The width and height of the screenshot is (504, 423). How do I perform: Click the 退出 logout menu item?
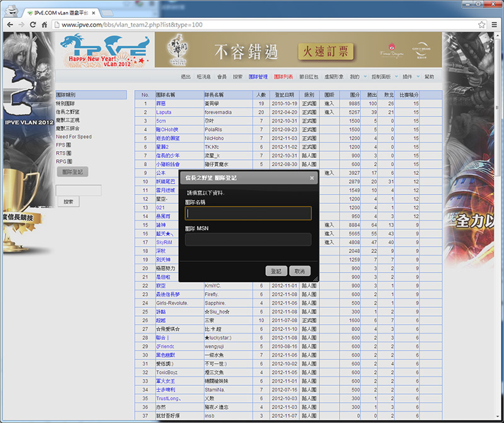coord(185,77)
